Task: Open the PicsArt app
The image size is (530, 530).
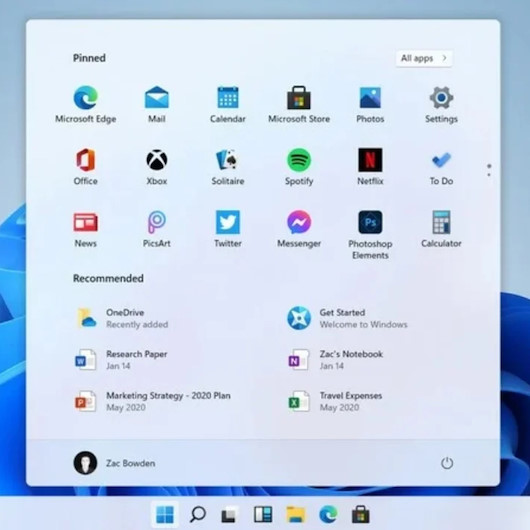Action: 156,229
